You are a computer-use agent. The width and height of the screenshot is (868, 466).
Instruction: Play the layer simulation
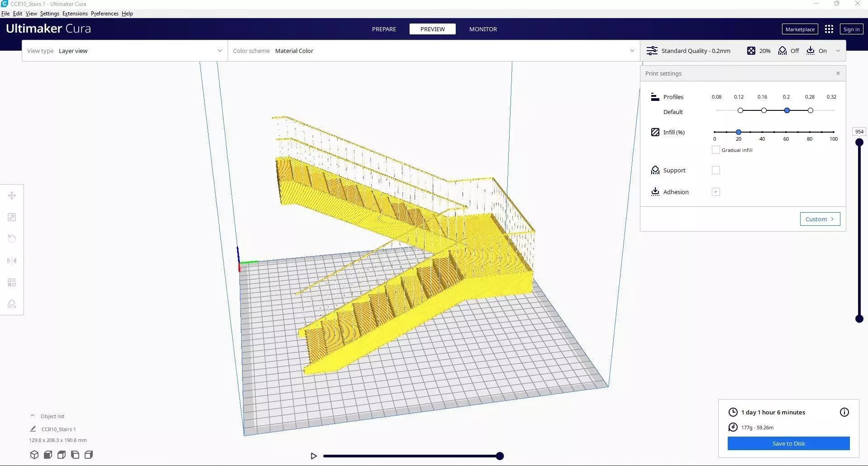[x=314, y=456]
